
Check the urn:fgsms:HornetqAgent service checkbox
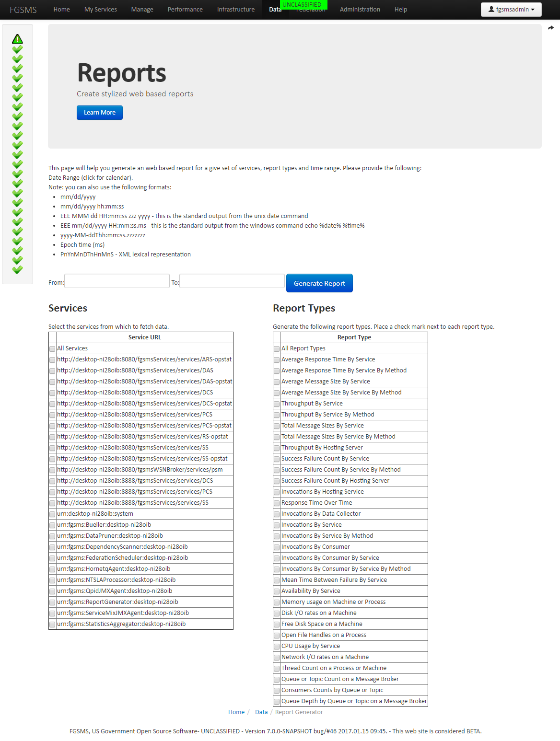coord(52,569)
